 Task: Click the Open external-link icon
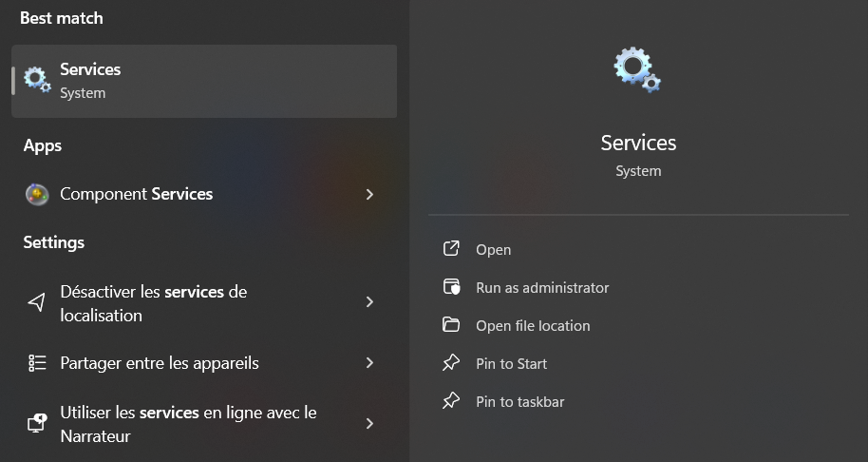pyautogui.click(x=451, y=249)
